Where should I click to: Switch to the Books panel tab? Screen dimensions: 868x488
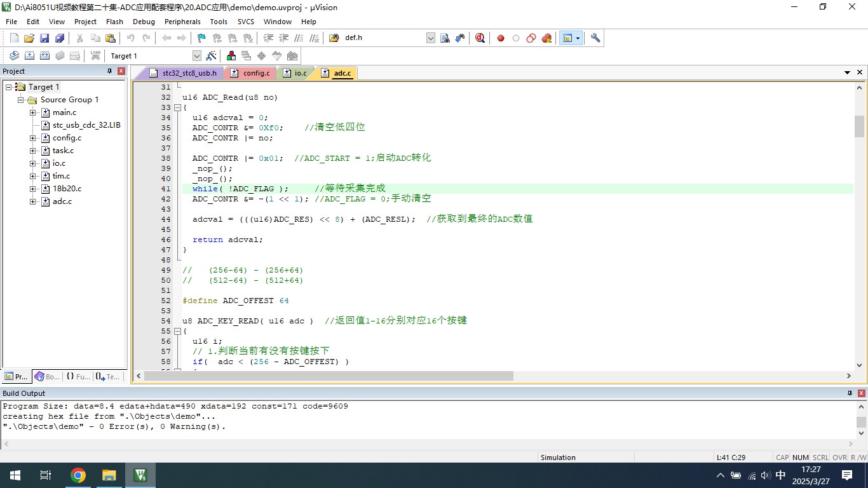tap(48, 377)
